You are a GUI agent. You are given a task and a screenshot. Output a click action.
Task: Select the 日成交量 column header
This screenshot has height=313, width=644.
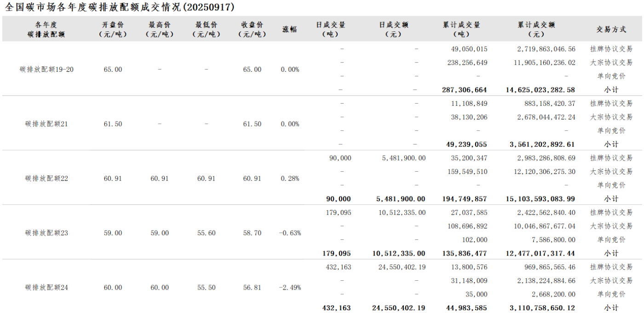click(x=330, y=29)
